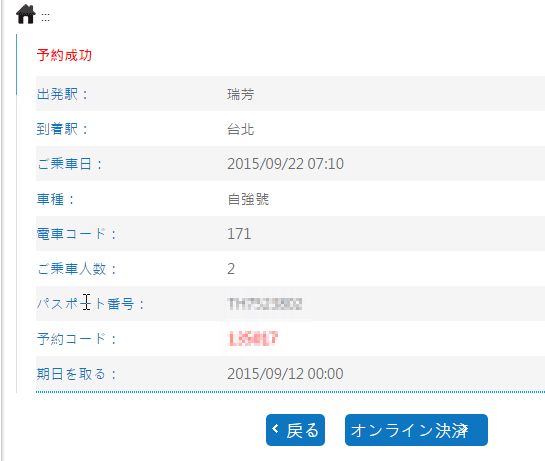This screenshot has width=545, height=461.
Task: Select the arrival station value 台北
Action: point(241,129)
